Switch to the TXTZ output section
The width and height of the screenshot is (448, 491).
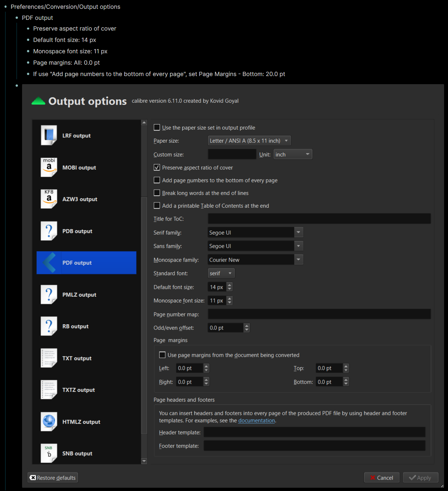pyautogui.click(x=79, y=390)
